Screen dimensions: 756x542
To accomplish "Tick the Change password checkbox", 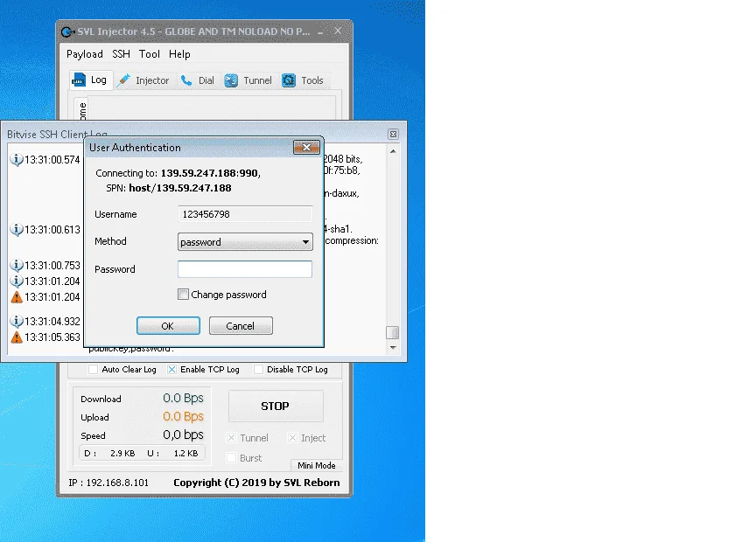I will (x=183, y=295).
